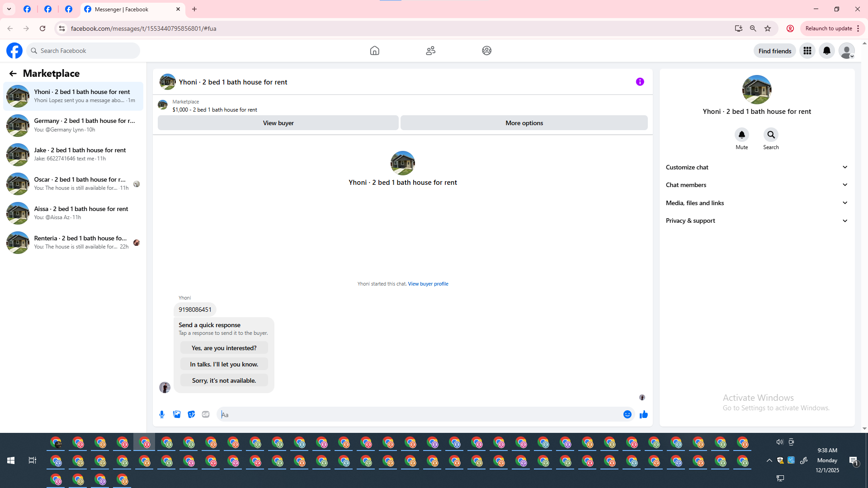Viewport: 868px width, 488px height.
Task: Choose a sticker icon
Action: (x=191, y=414)
